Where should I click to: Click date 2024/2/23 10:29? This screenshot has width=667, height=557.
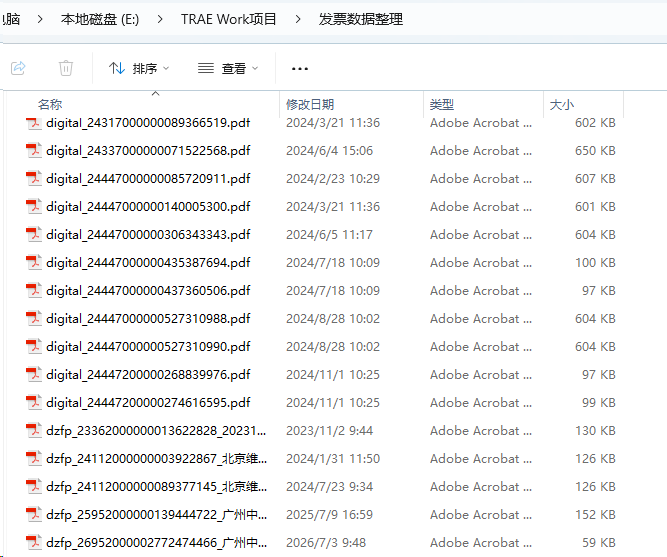333,179
